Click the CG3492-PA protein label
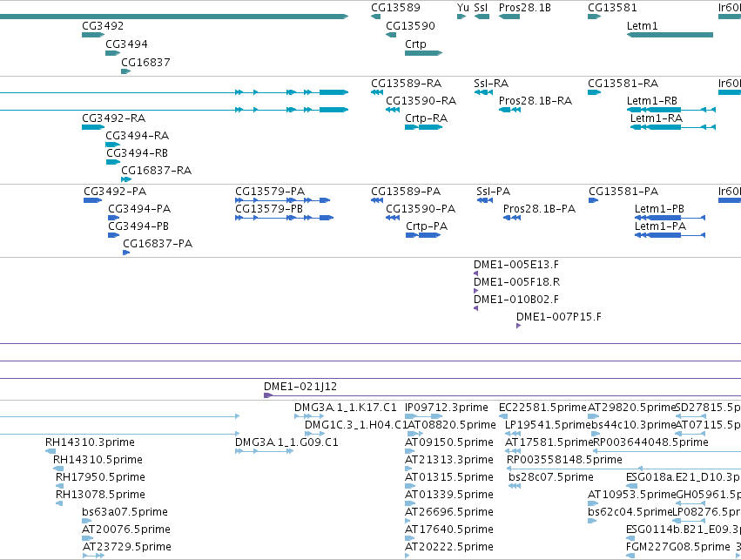The image size is (741, 560). click(x=115, y=192)
